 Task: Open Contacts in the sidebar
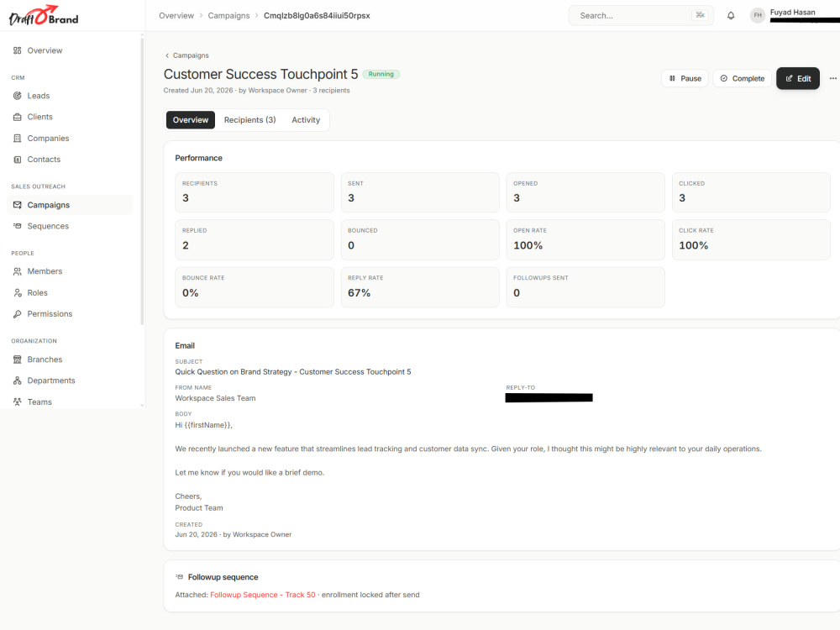pyautogui.click(x=70, y=160)
